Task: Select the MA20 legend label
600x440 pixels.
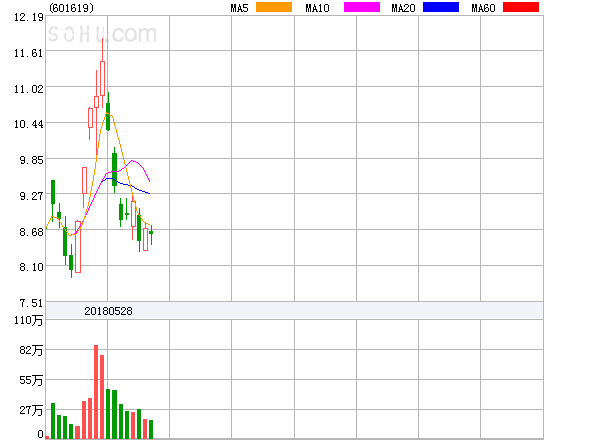Action: click(403, 8)
